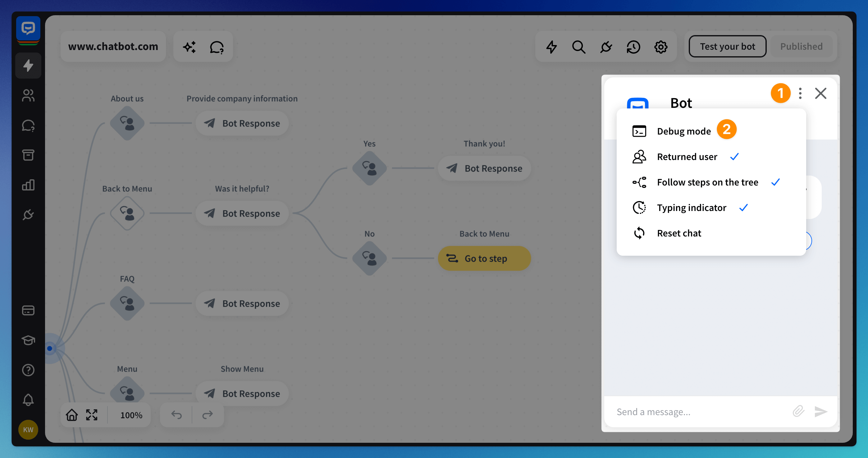Image resolution: width=868 pixels, height=458 pixels.
Task: Click the 100% zoom level control
Action: pyautogui.click(x=131, y=415)
